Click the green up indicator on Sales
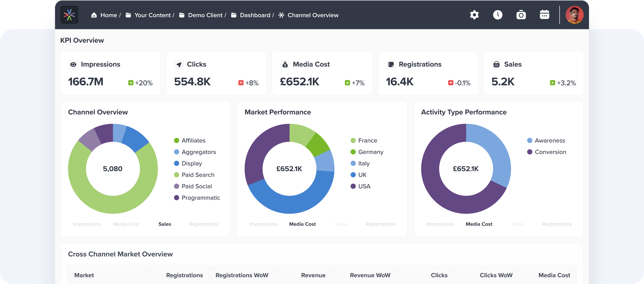The width and height of the screenshot is (644, 284). coord(552,83)
